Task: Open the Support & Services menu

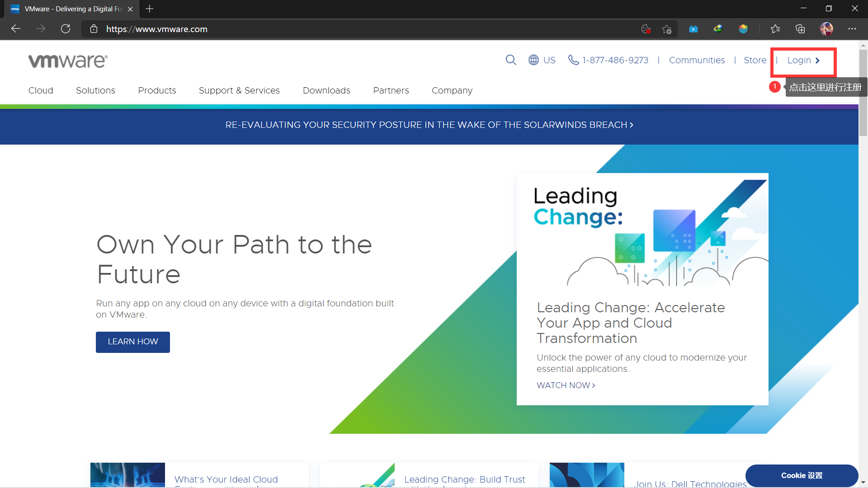Action: point(239,90)
